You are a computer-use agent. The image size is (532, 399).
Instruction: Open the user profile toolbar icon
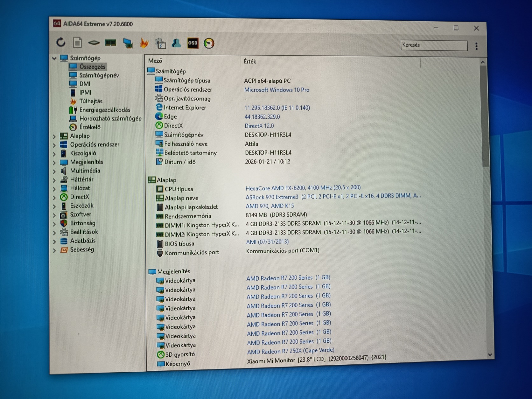176,43
